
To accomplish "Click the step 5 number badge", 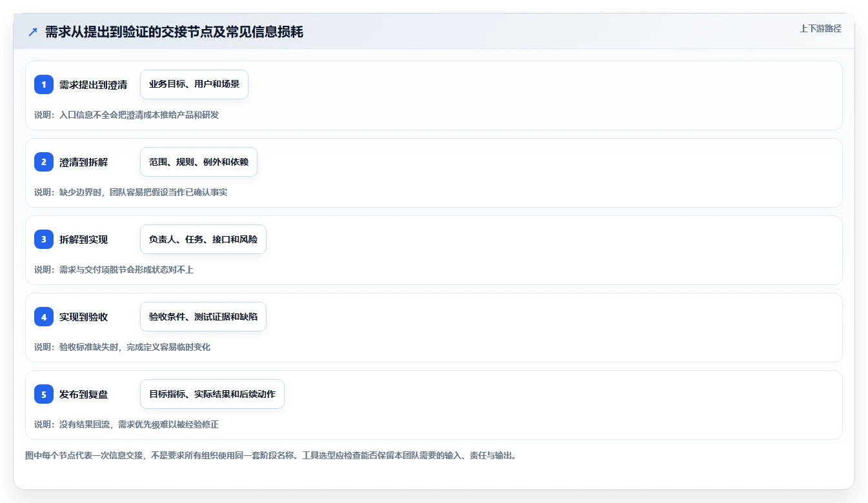I will coord(44,394).
